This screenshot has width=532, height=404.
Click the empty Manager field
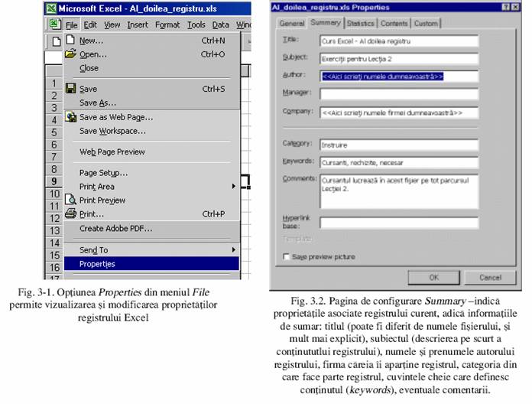(x=399, y=94)
